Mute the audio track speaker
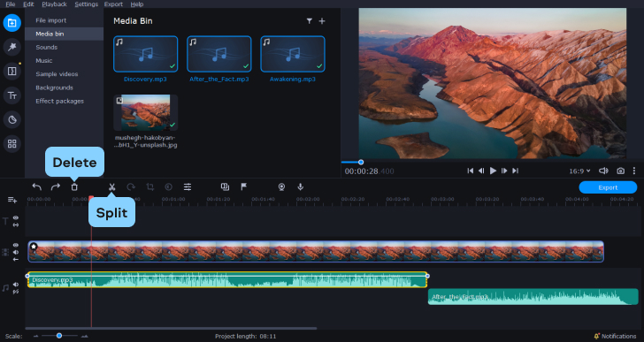 click(16, 285)
